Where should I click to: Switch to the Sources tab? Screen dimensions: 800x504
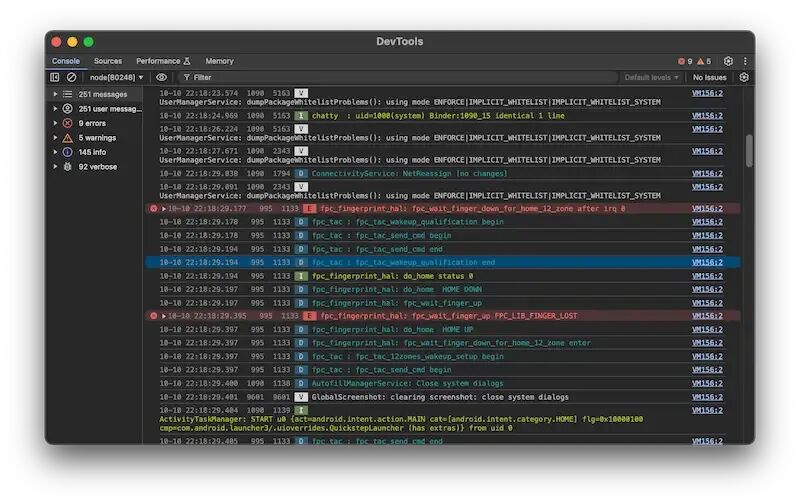(x=108, y=61)
